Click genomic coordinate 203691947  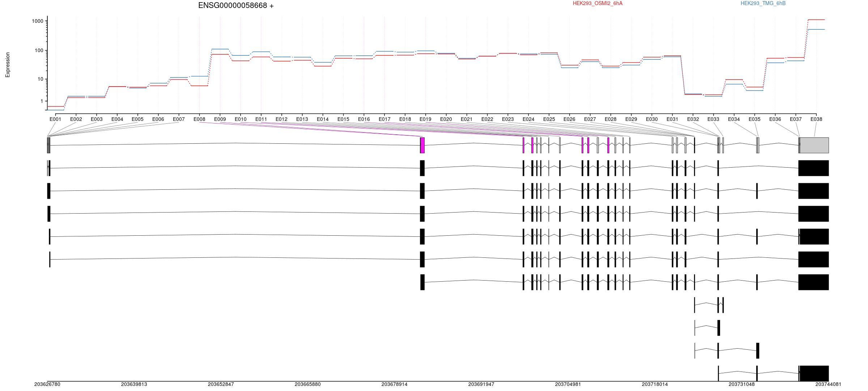click(481, 384)
